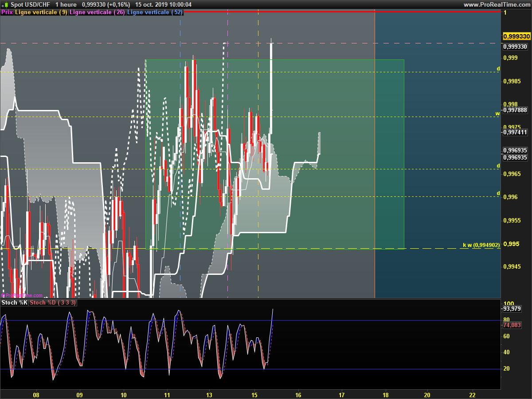This screenshot has height=399, width=532.
Task: Click the 74,083 stochastic %D value tag
Action: tap(512, 325)
